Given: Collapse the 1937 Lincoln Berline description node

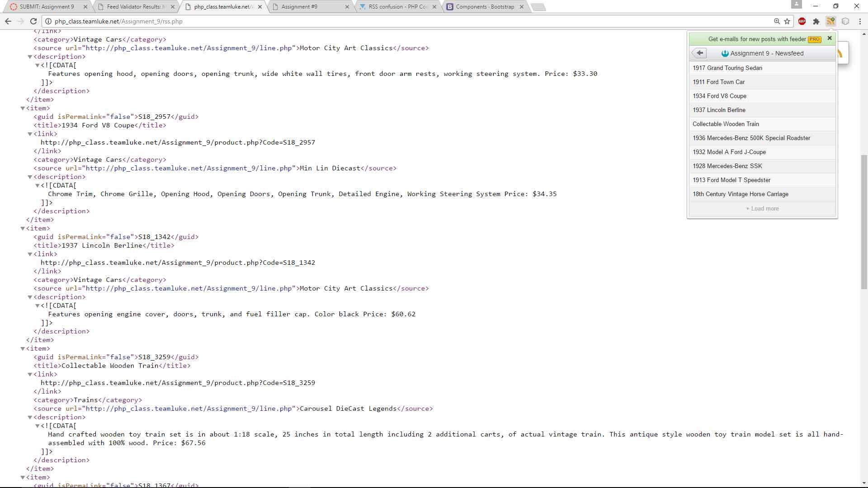Looking at the screenshot, I should point(30,297).
